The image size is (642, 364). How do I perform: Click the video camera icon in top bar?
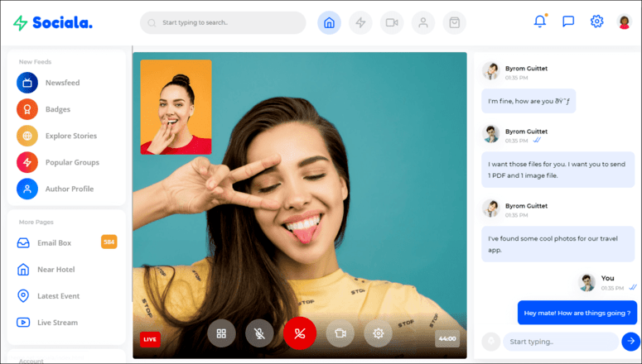click(x=392, y=23)
